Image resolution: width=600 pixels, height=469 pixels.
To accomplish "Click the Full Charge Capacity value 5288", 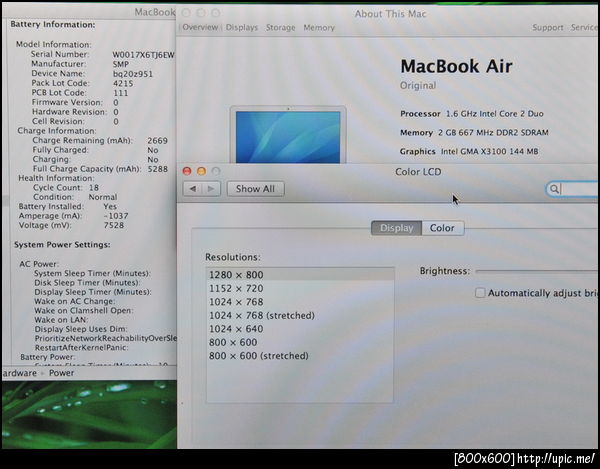I will [158, 169].
